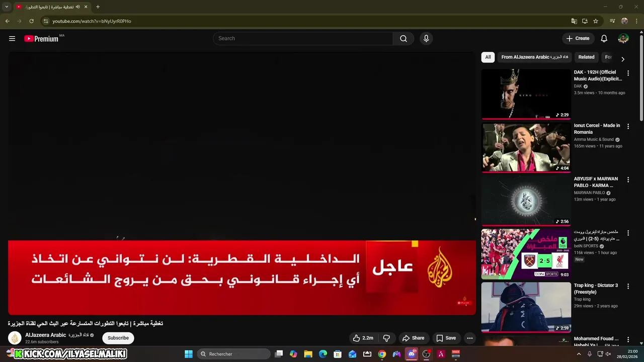Screen dimensions: 644x362
Task: Click the Chrome translate page icon
Action: coord(574,21)
